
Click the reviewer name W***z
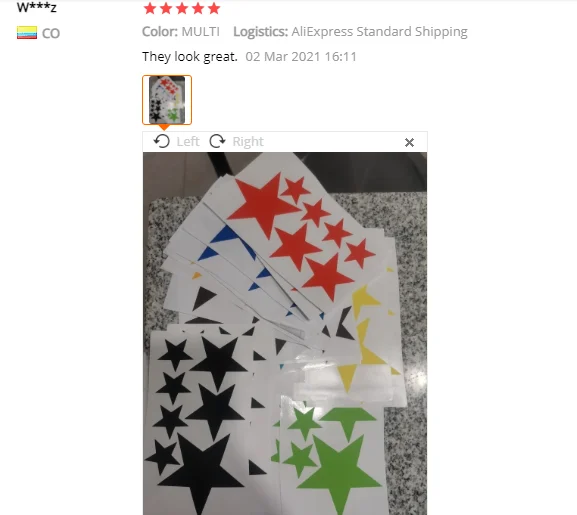point(36,7)
